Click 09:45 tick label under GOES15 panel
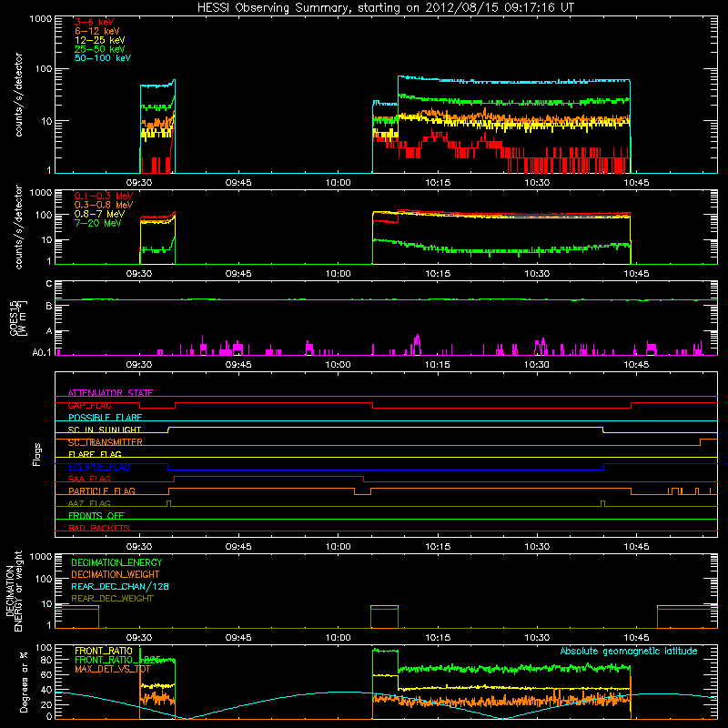This screenshot has width=728, height=728. tap(238, 365)
